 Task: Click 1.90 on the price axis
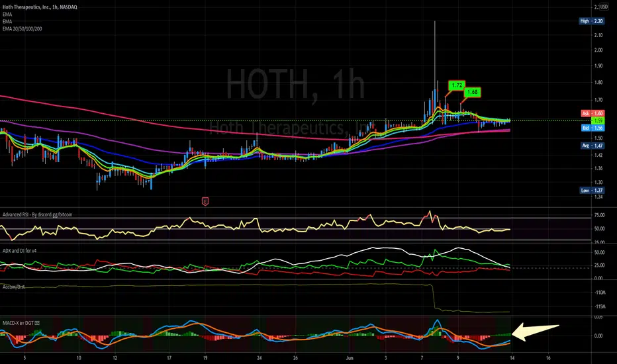pyautogui.click(x=598, y=66)
